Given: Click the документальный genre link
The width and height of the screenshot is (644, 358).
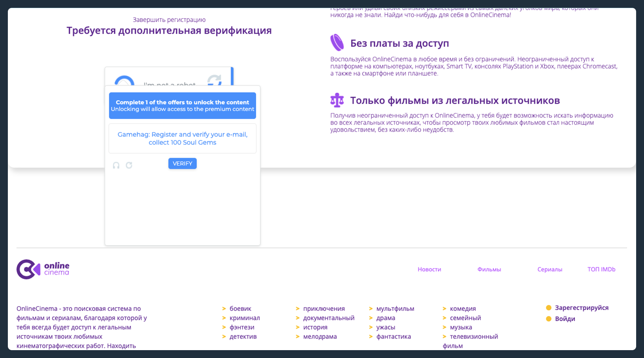Looking at the screenshot, I should [x=328, y=318].
